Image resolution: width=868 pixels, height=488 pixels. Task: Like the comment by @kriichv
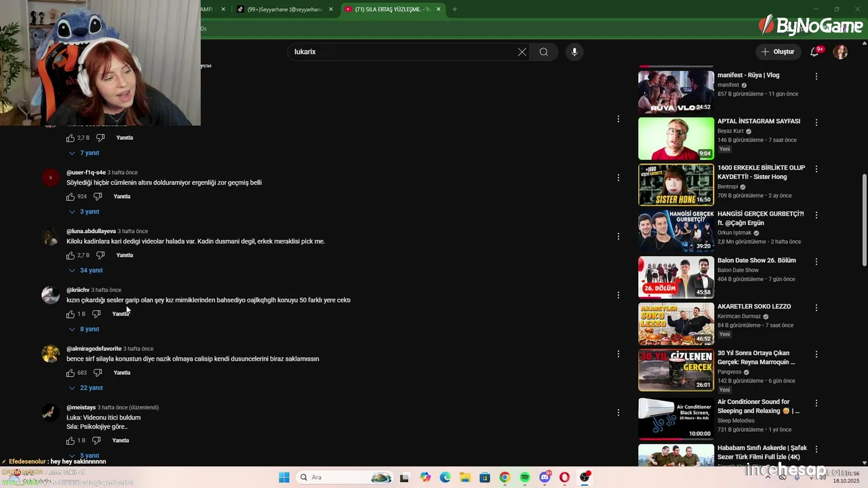click(71, 314)
